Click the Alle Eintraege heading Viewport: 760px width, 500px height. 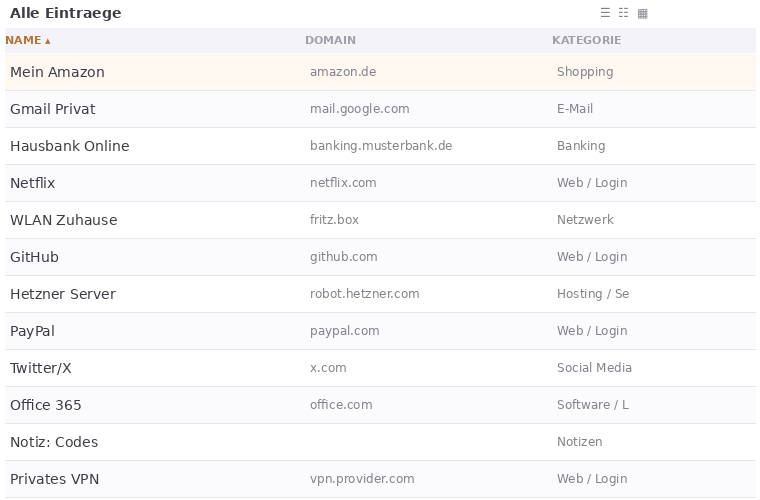click(x=65, y=13)
